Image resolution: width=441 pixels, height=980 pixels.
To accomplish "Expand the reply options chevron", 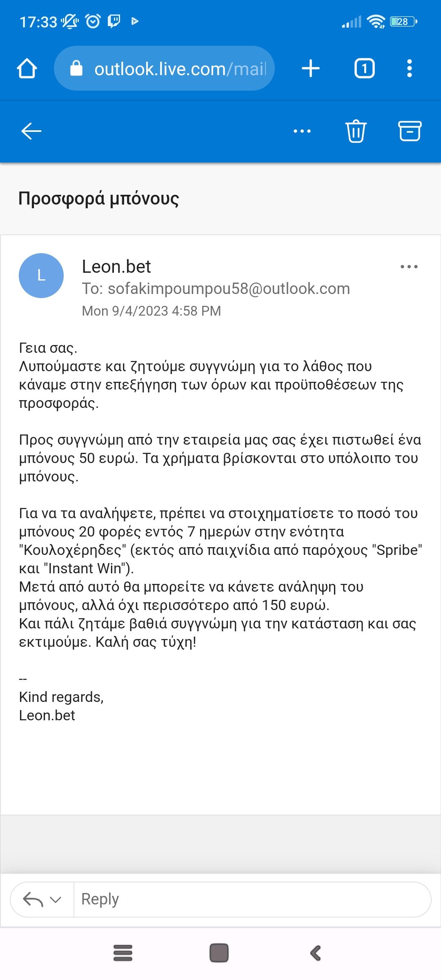I will click(55, 900).
